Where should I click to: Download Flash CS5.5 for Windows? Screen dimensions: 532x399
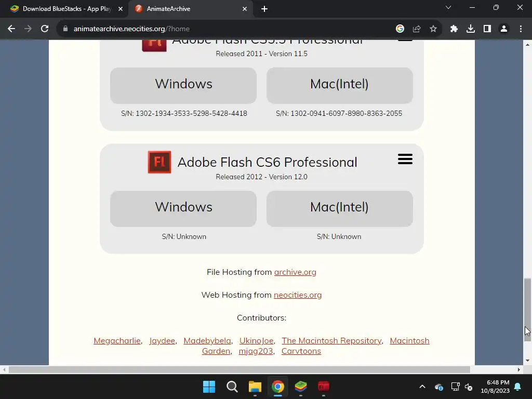tap(183, 86)
